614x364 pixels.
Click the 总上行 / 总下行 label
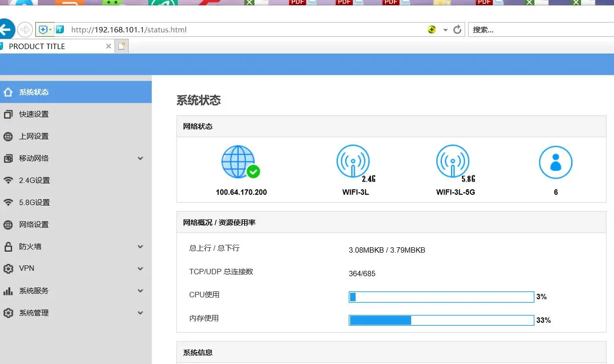(214, 248)
